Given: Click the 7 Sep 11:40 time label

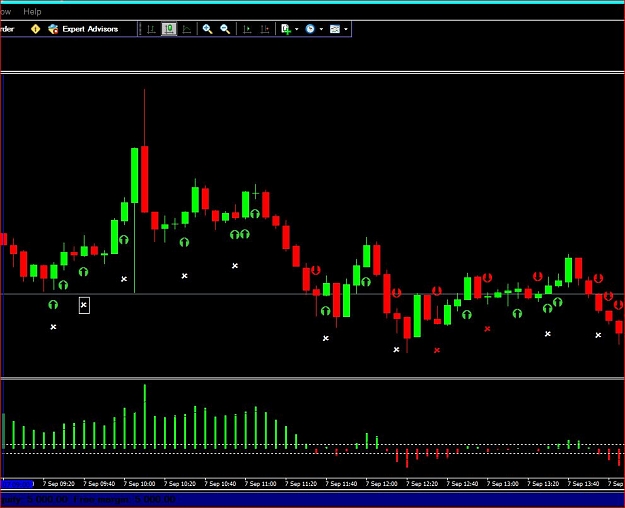Looking at the screenshot, I should point(341,484).
